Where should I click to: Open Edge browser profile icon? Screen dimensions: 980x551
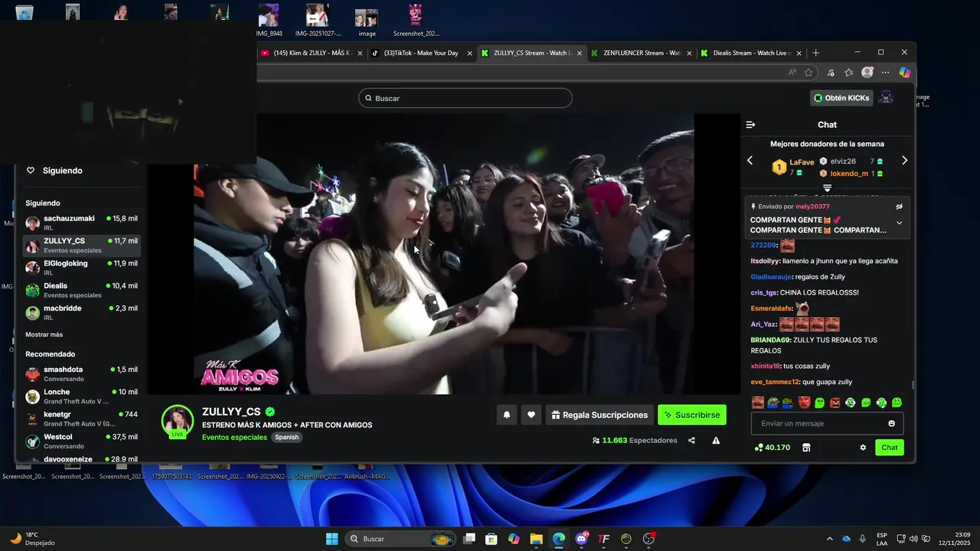867,73
